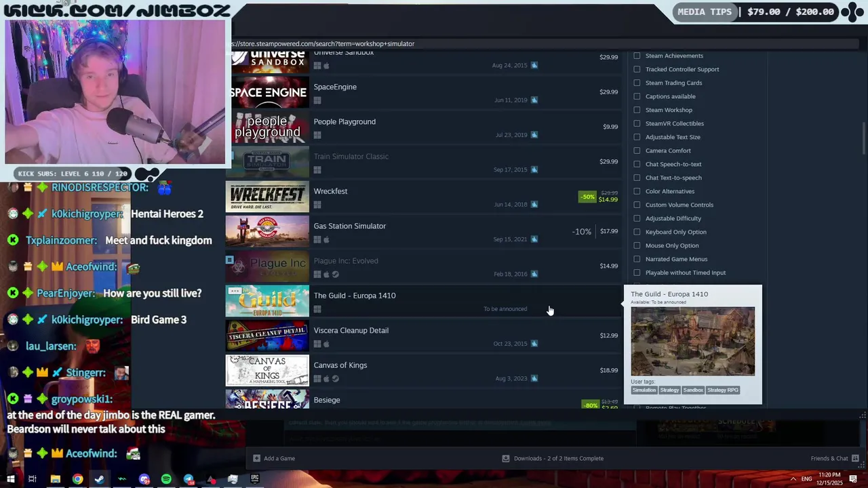The image size is (868, 488).
Task: Check the Chat Speech-to-text filter
Action: 637,164
